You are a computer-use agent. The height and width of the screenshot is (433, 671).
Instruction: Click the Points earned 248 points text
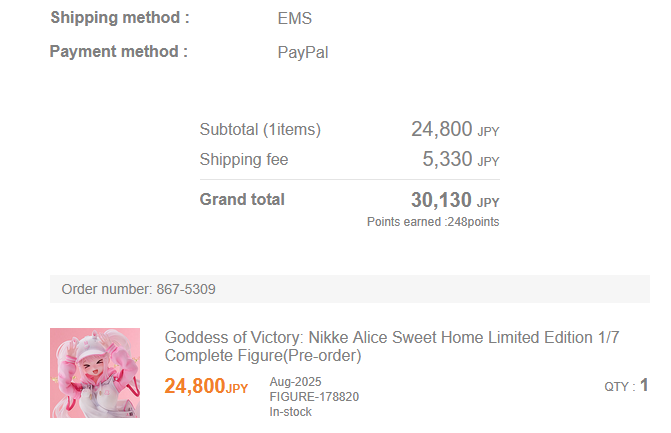[432, 222]
